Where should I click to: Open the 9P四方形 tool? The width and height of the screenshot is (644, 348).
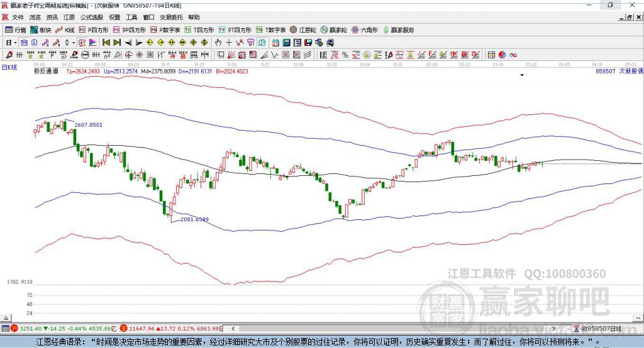130,30
